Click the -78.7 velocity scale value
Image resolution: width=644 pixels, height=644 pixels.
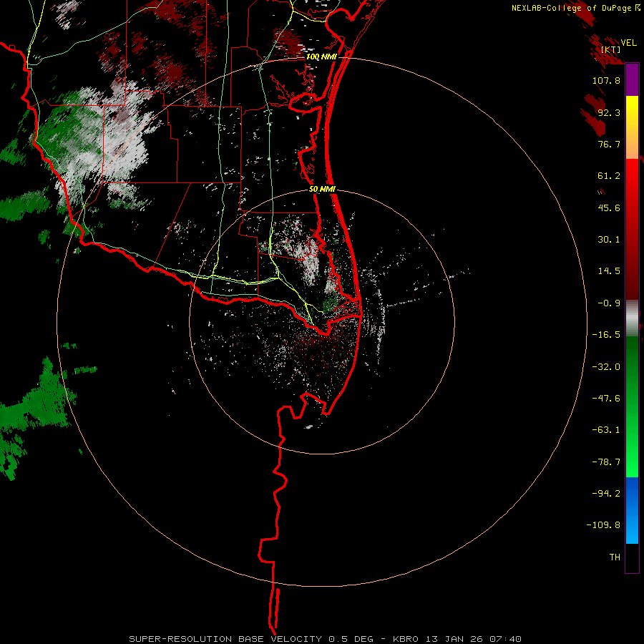coord(606,462)
